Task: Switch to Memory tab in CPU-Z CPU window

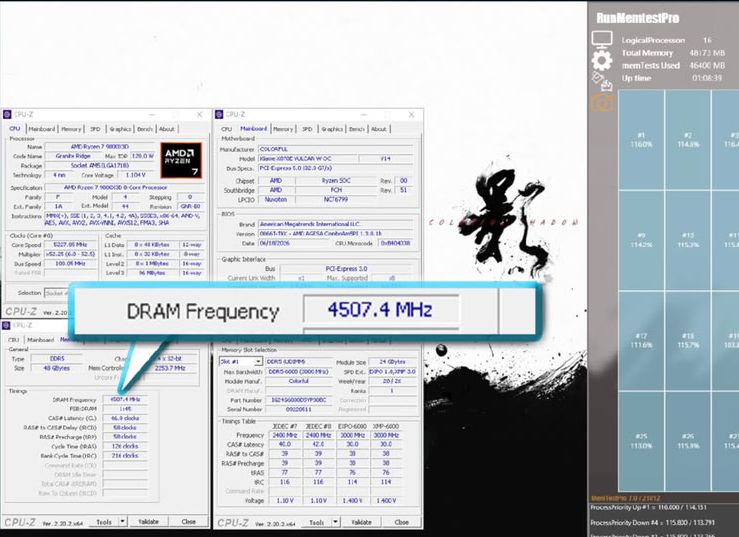Action: coord(71,129)
